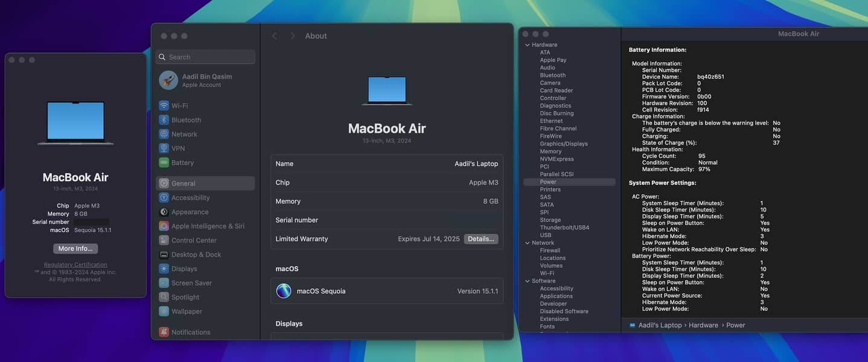The image size is (868, 362).
Task: Open the Battery settings icon
Action: (164, 162)
